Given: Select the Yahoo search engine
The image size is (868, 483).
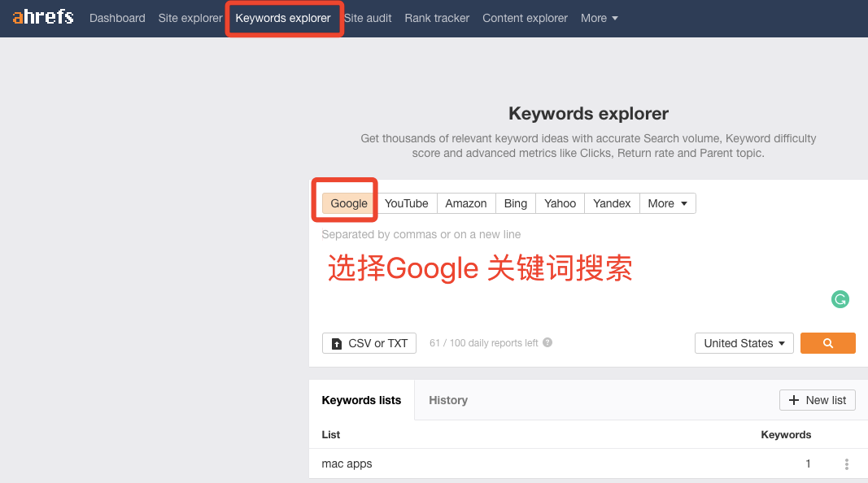Looking at the screenshot, I should pyautogui.click(x=560, y=203).
